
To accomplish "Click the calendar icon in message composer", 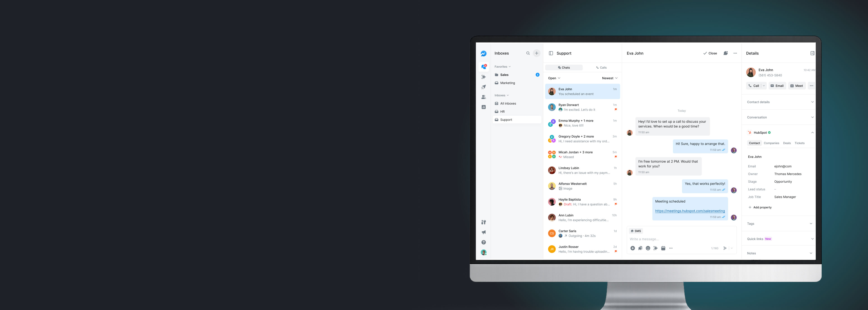I will click(x=663, y=248).
